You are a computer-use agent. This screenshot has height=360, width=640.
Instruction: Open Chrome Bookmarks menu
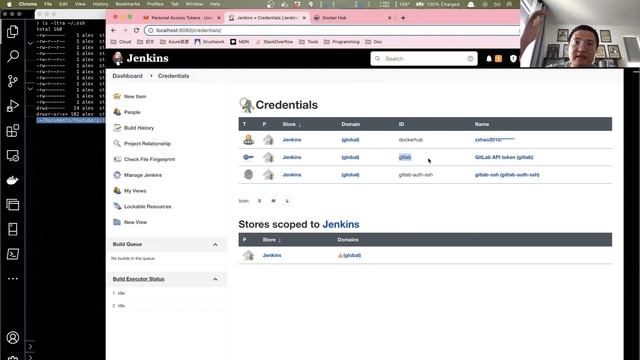click(127, 4)
